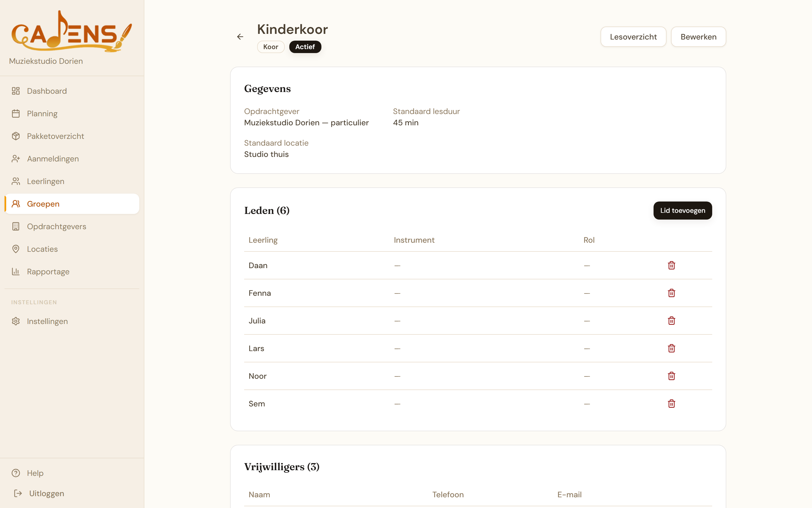Go to Dashboard in the sidebar
The height and width of the screenshot is (508, 812).
[x=72, y=91]
